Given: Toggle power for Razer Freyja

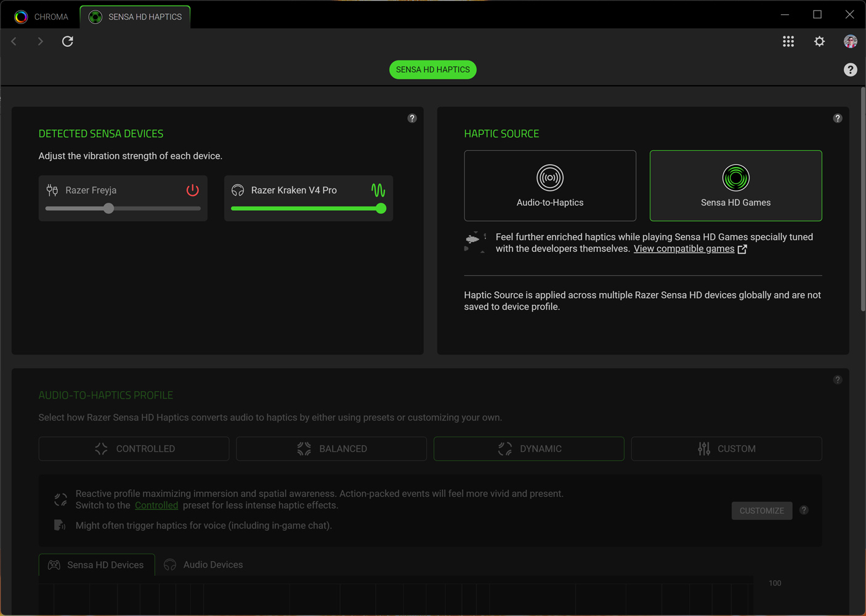Looking at the screenshot, I should pos(193,190).
